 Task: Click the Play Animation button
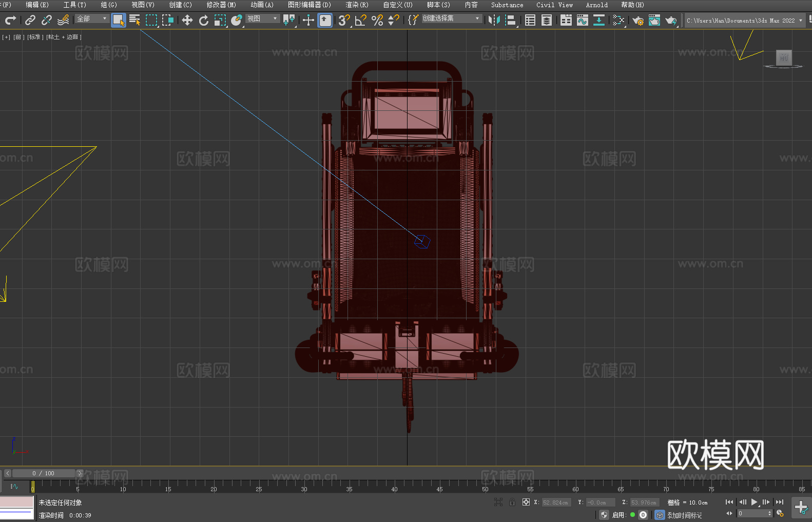[754, 502]
